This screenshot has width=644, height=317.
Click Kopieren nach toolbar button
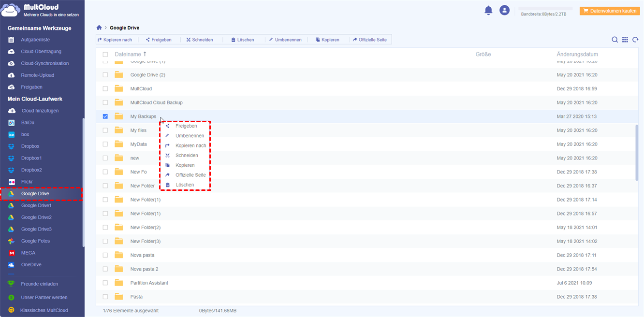click(x=115, y=40)
